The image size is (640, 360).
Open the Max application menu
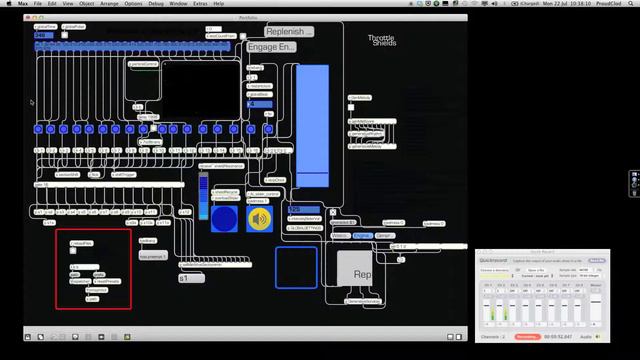coord(23,3)
